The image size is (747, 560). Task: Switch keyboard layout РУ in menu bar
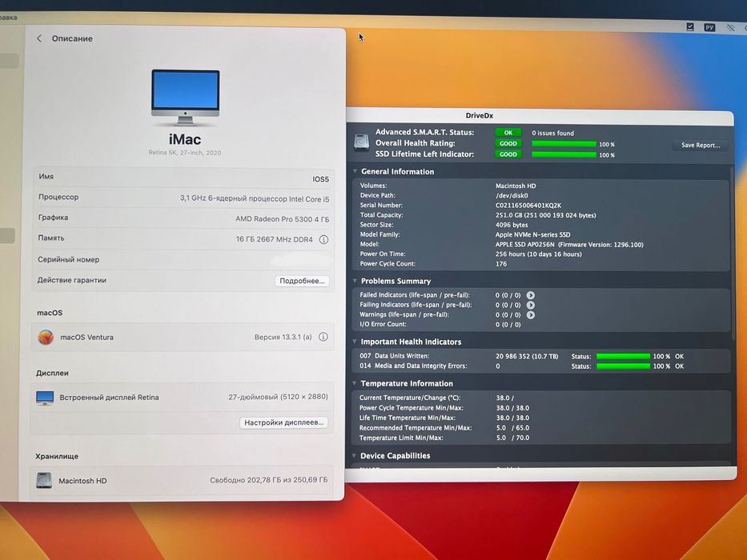[x=709, y=28]
